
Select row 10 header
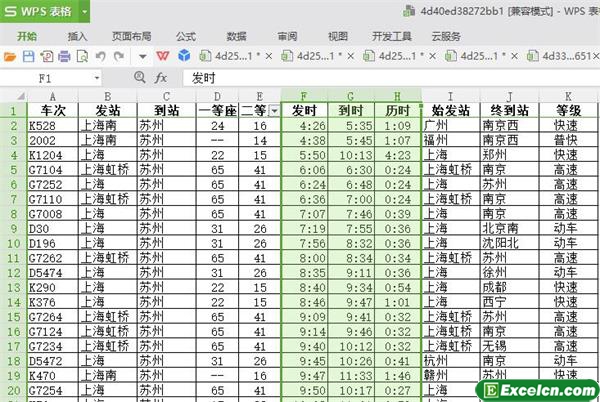(13, 243)
